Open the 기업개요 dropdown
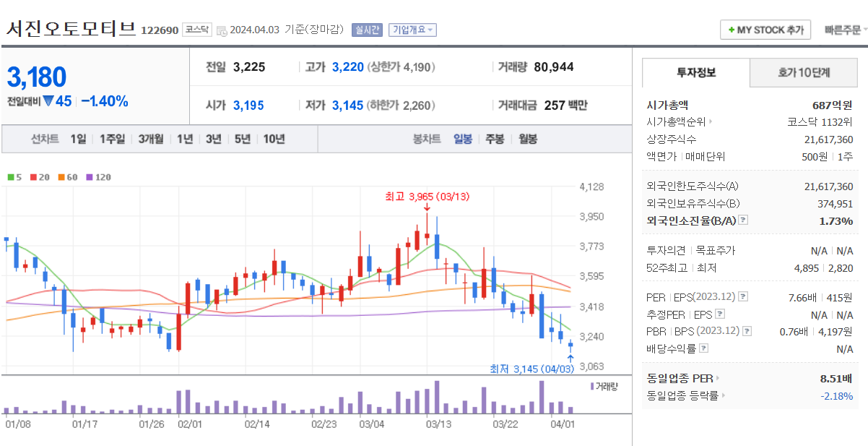 pos(412,30)
